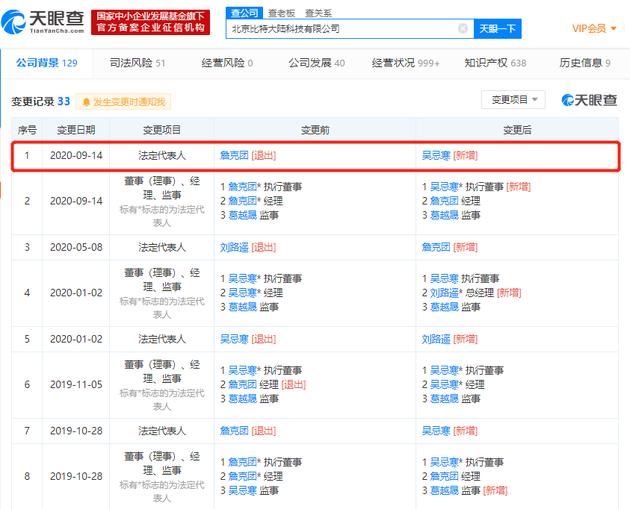
Task: Open the 司法风险 tab
Action: (137, 63)
